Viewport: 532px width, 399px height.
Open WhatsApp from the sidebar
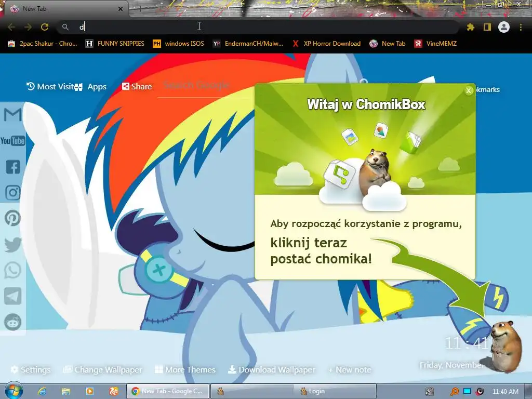12,270
